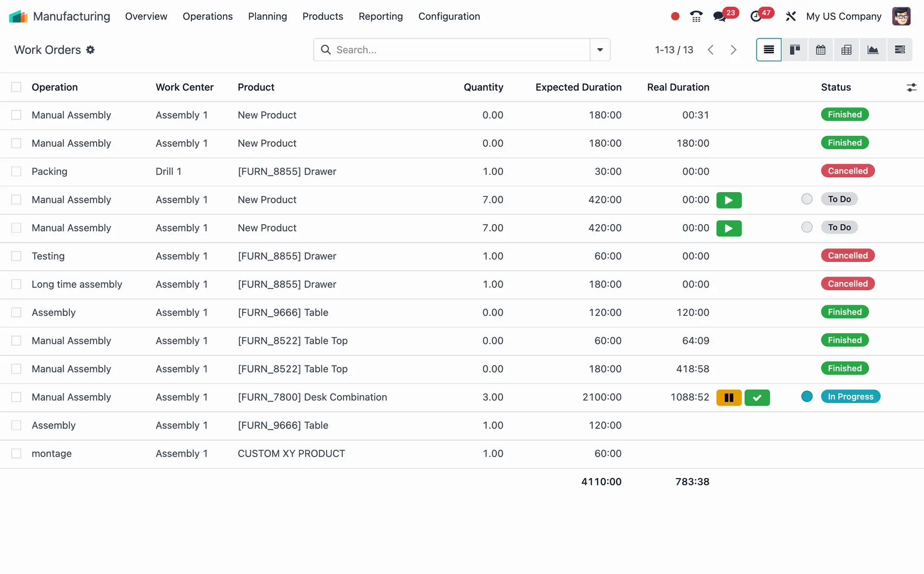Open My US Company switcher
The width and height of the screenshot is (924, 574).
pos(843,16)
